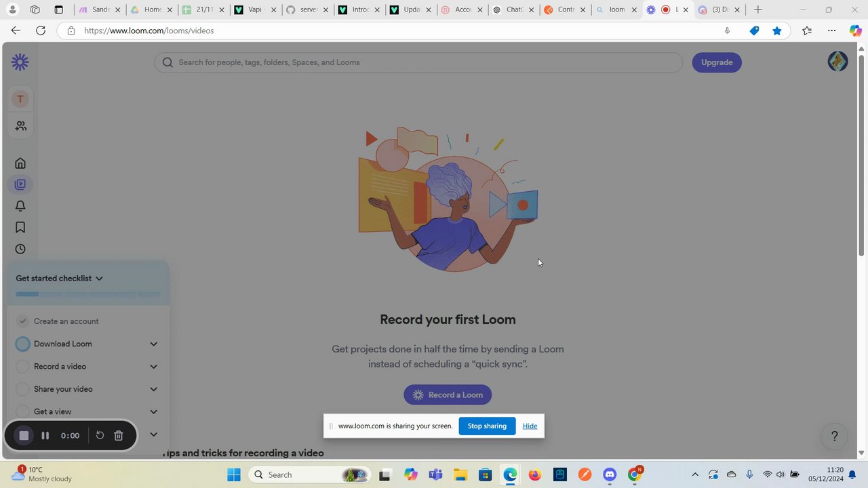868x488 pixels.
Task: Click the Loom search field
Action: pyautogui.click(x=418, y=62)
